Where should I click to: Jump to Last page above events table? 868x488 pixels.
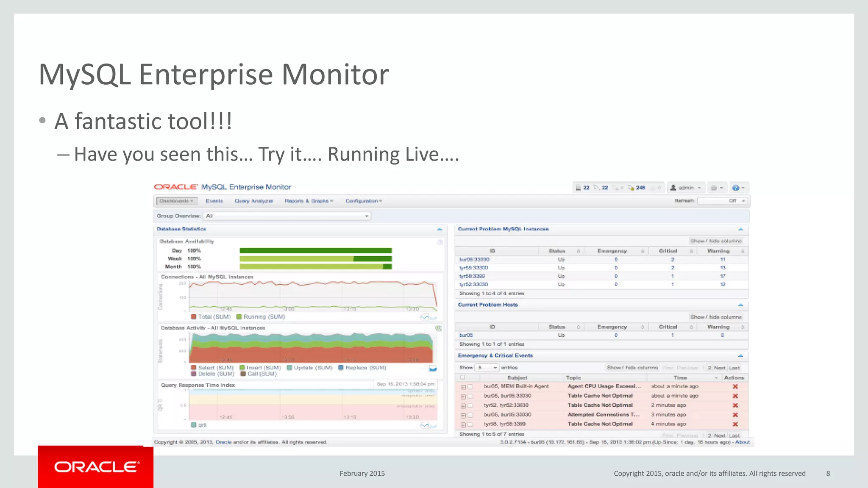tap(734, 368)
